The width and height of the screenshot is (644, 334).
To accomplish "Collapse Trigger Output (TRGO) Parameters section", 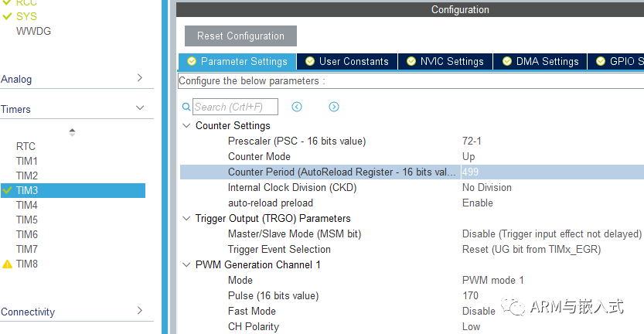I will (x=186, y=219).
